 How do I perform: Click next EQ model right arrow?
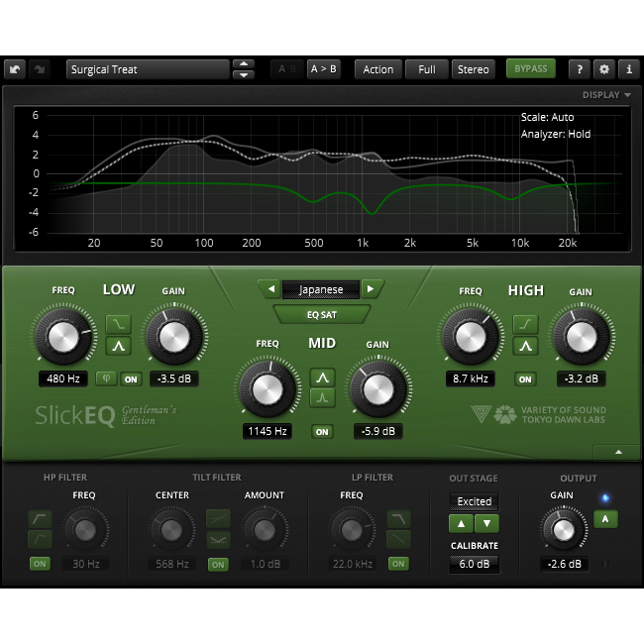click(x=371, y=289)
